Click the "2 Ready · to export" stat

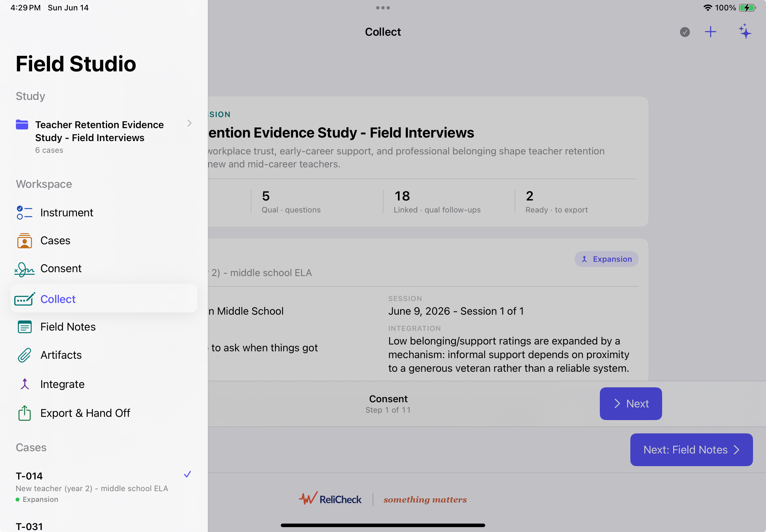pyautogui.click(x=556, y=202)
